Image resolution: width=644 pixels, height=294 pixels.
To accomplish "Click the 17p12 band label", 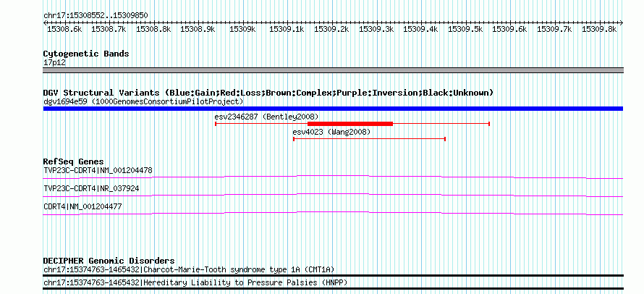I will click(54, 63).
